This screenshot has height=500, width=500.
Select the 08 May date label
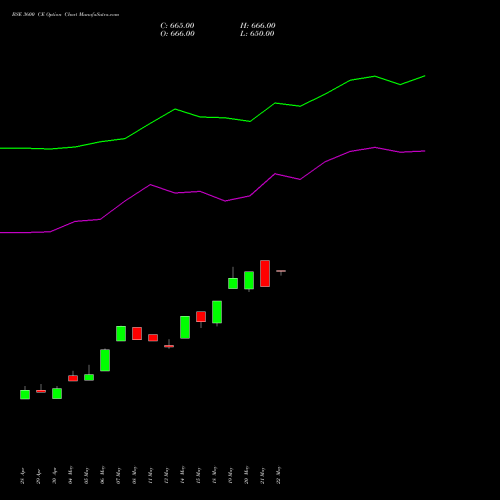coord(135,475)
